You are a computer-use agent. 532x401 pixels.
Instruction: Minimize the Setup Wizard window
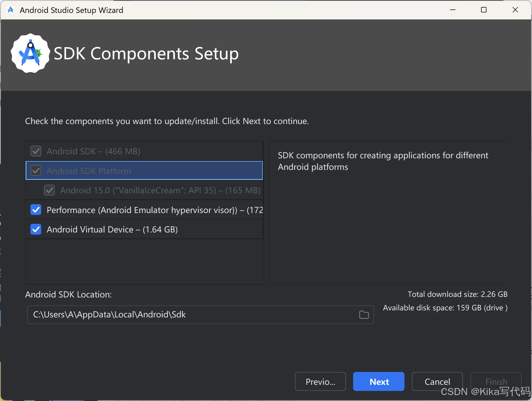click(x=453, y=10)
